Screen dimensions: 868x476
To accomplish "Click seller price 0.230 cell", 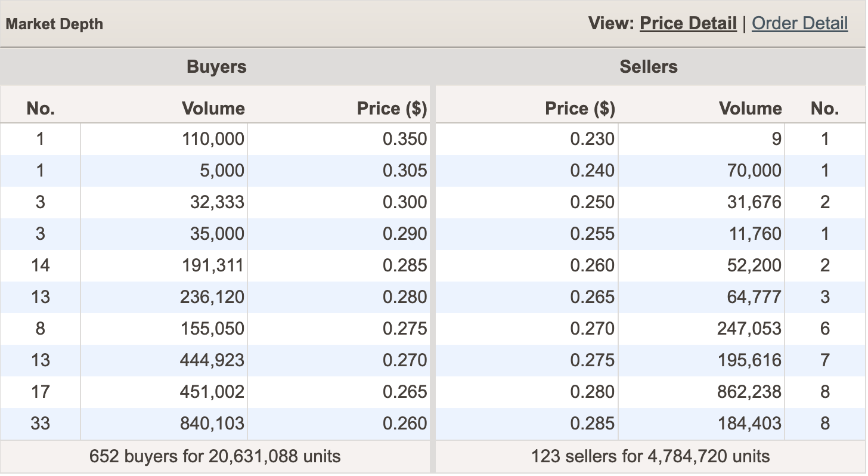I will (x=592, y=139).
